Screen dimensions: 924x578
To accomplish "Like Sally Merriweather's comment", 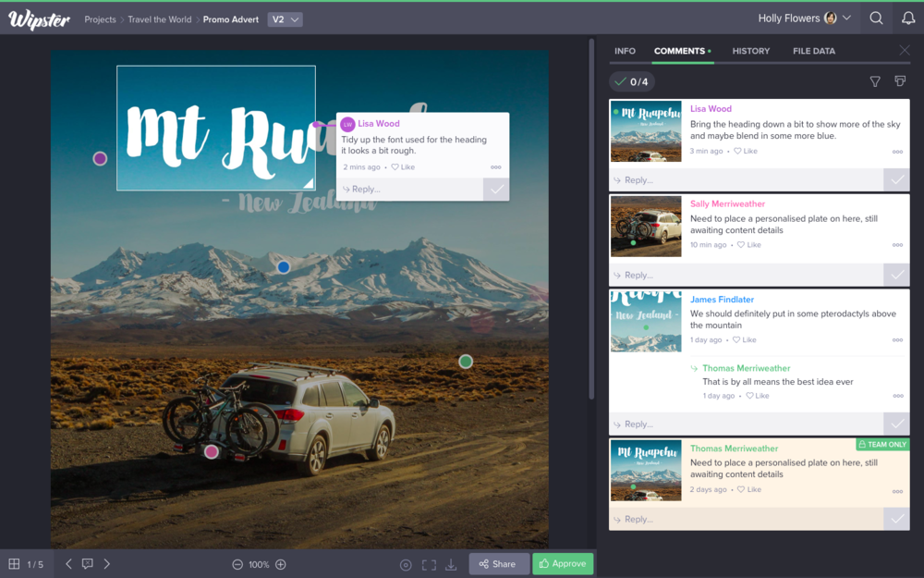I will tap(749, 245).
